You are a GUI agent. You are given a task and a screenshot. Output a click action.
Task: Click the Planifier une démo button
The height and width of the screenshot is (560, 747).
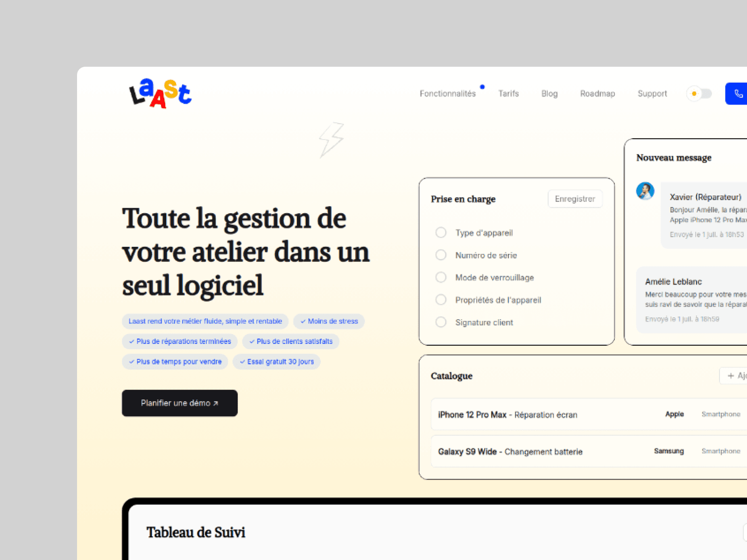180,403
